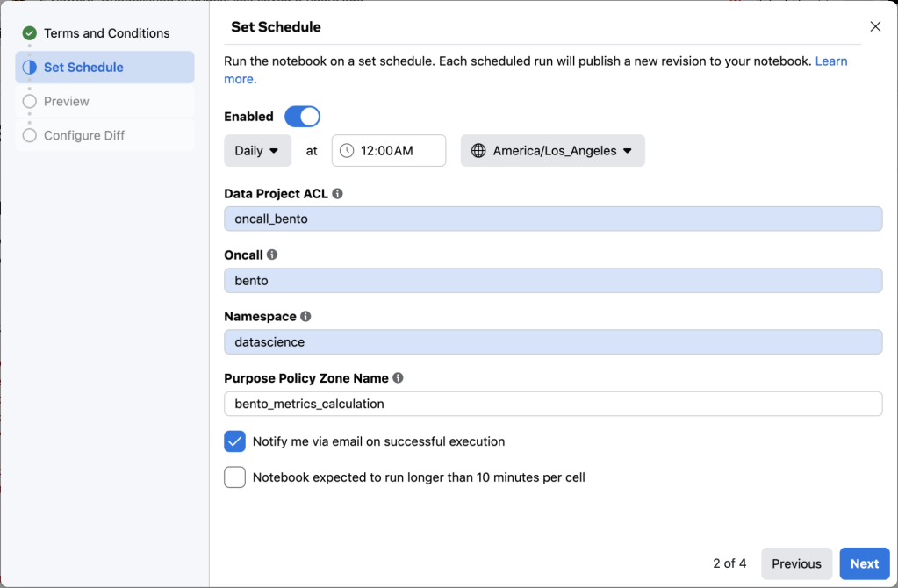
Task: Click the globe icon for timezone
Action: (478, 151)
